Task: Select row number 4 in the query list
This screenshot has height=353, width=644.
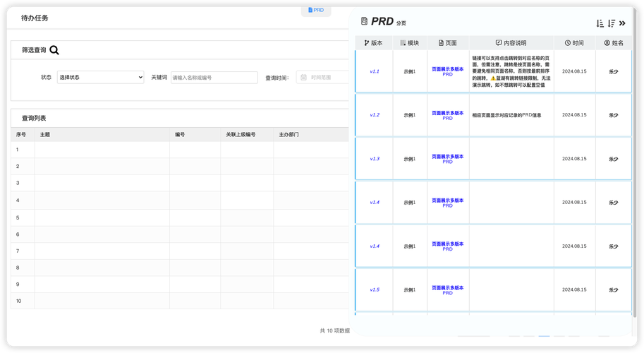Action: [x=180, y=200]
